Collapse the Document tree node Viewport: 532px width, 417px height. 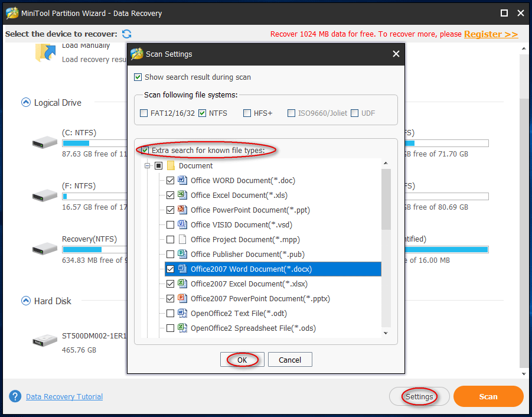pos(147,165)
